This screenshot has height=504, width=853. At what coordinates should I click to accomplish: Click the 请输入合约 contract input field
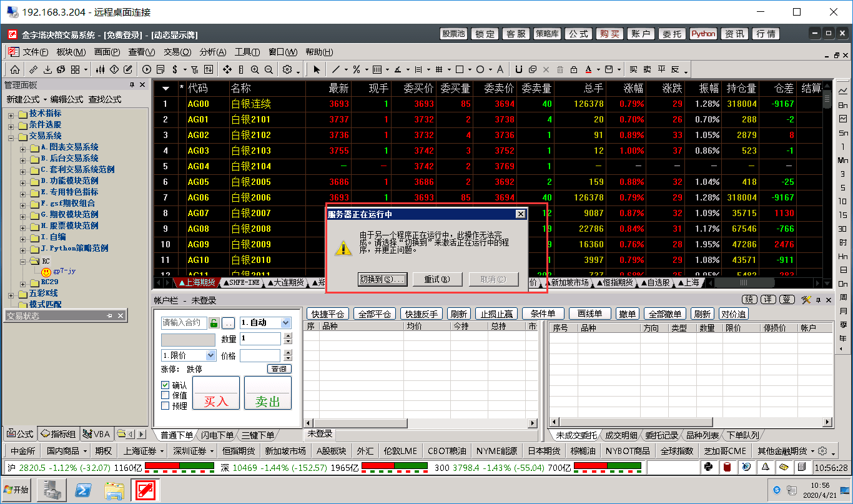point(183,323)
